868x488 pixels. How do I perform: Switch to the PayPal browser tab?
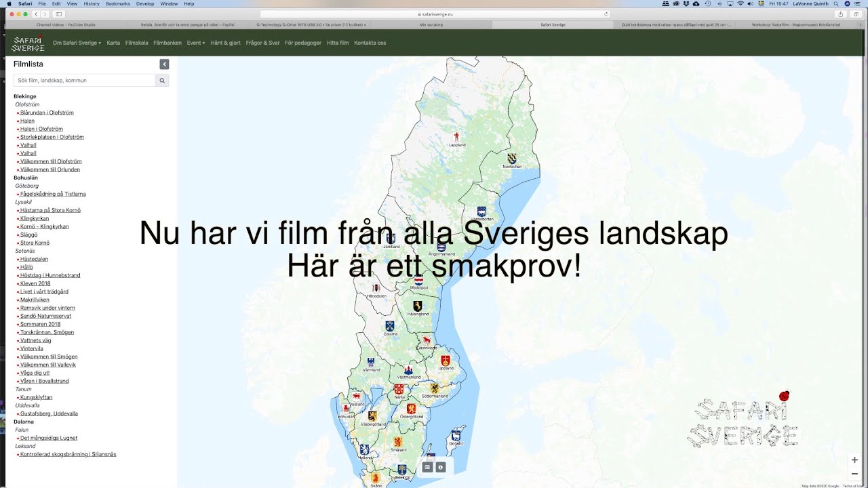point(187,24)
